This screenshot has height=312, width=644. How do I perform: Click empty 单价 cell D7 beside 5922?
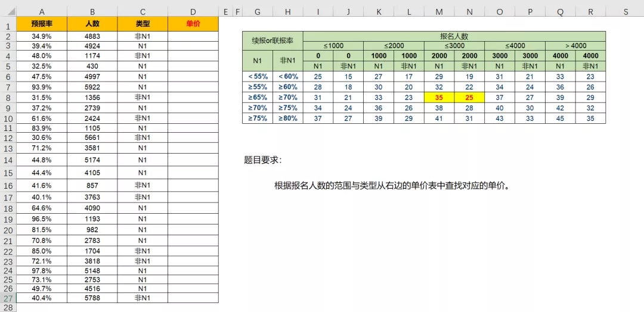pos(193,87)
